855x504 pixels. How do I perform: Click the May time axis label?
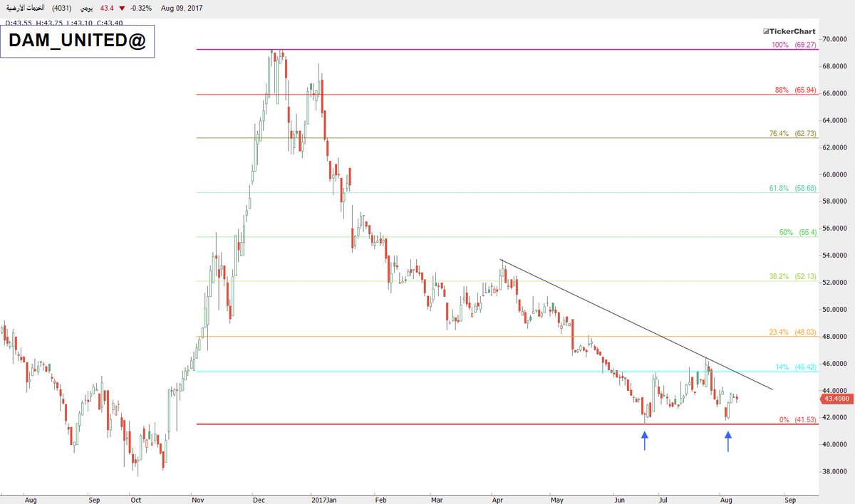[557, 500]
